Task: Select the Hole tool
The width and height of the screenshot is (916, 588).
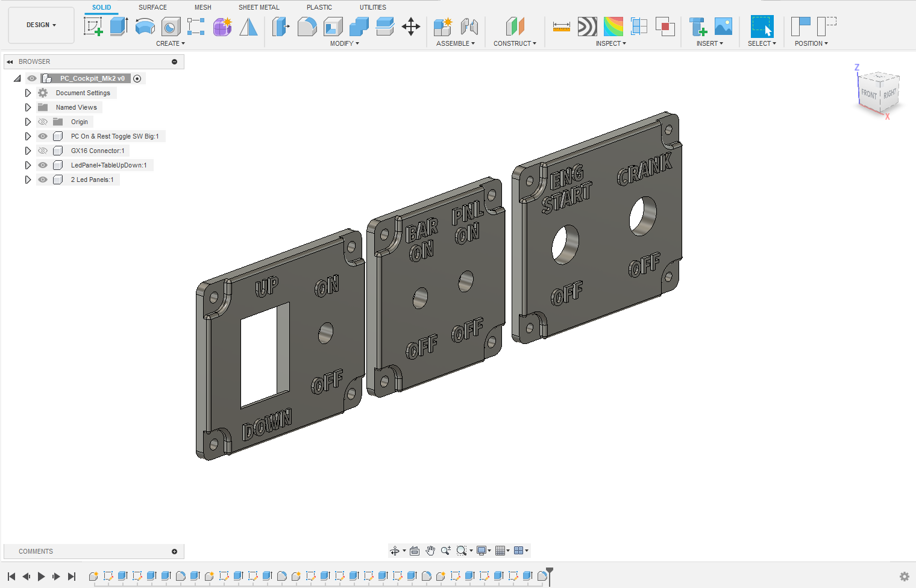Action: pyautogui.click(x=171, y=27)
